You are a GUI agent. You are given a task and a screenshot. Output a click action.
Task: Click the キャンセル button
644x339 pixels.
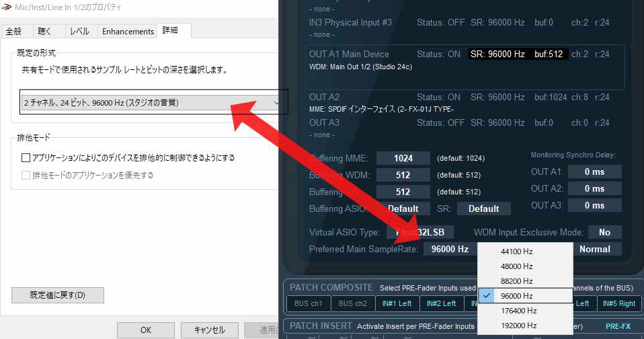pyautogui.click(x=209, y=330)
